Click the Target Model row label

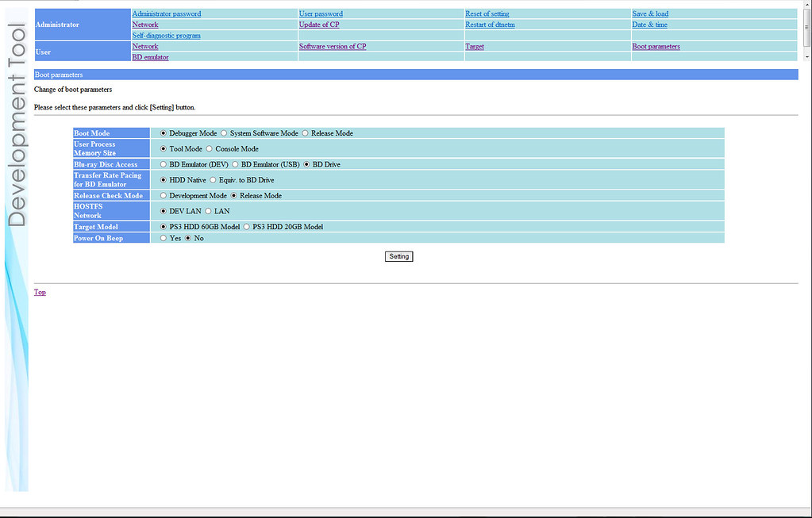coord(111,227)
